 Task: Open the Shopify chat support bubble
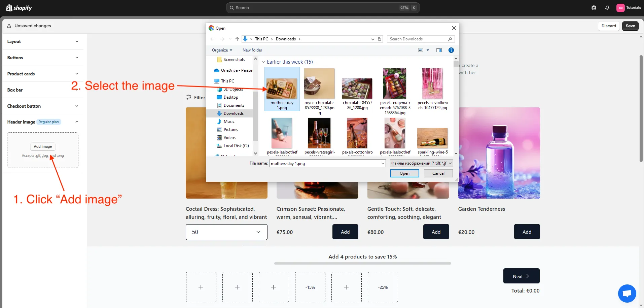pyautogui.click(x=627, y=293)
